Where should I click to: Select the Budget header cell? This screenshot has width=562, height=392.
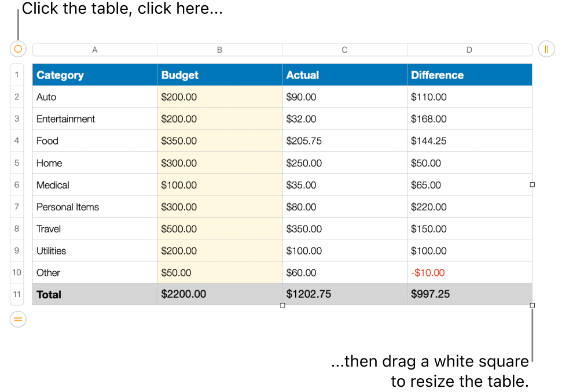click(x=219, y=75)
